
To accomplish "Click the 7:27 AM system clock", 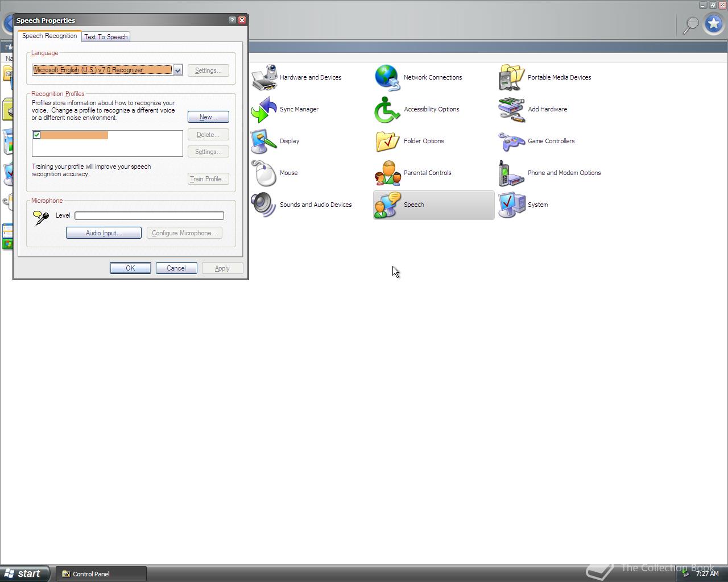I will (x=708, y=573).
